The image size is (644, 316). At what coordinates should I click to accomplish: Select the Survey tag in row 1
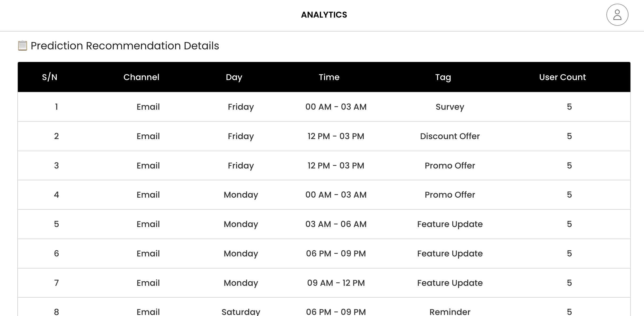click(x=450, y=107)
